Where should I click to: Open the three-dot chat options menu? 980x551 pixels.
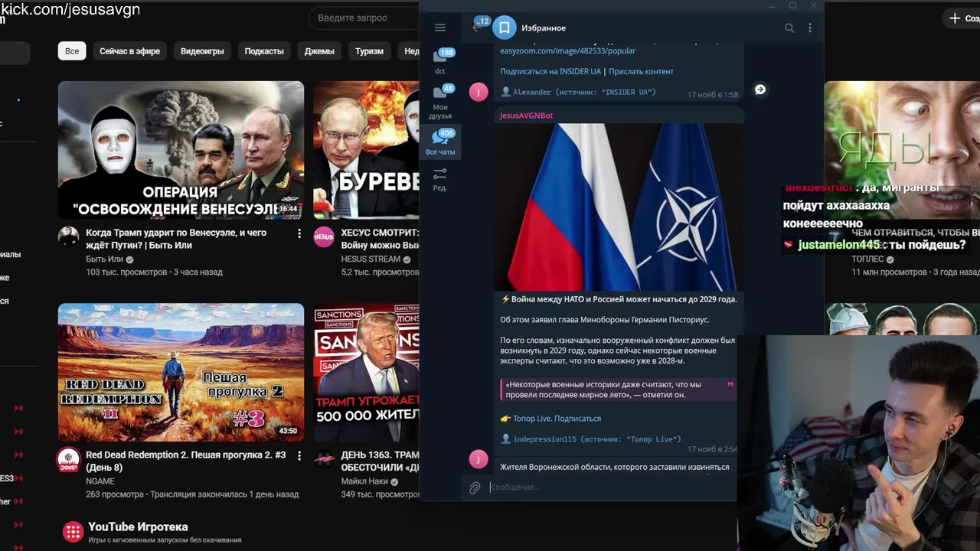pos(810,28)
